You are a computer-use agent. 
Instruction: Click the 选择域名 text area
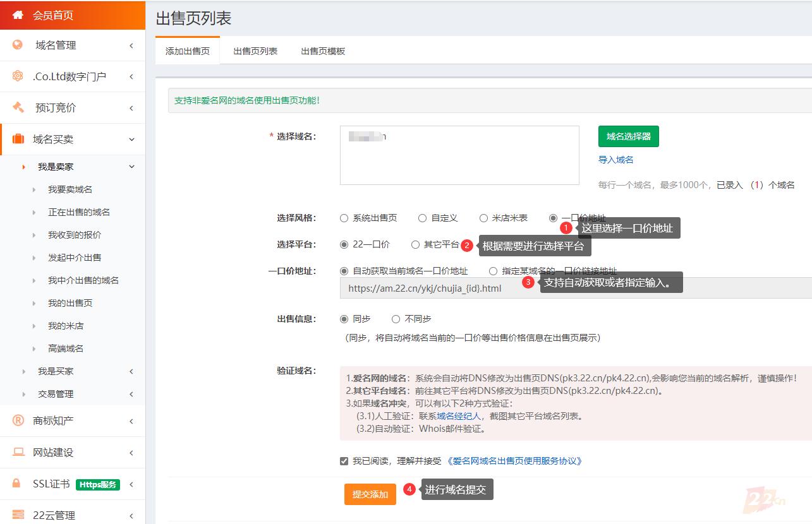pos(459,155)
